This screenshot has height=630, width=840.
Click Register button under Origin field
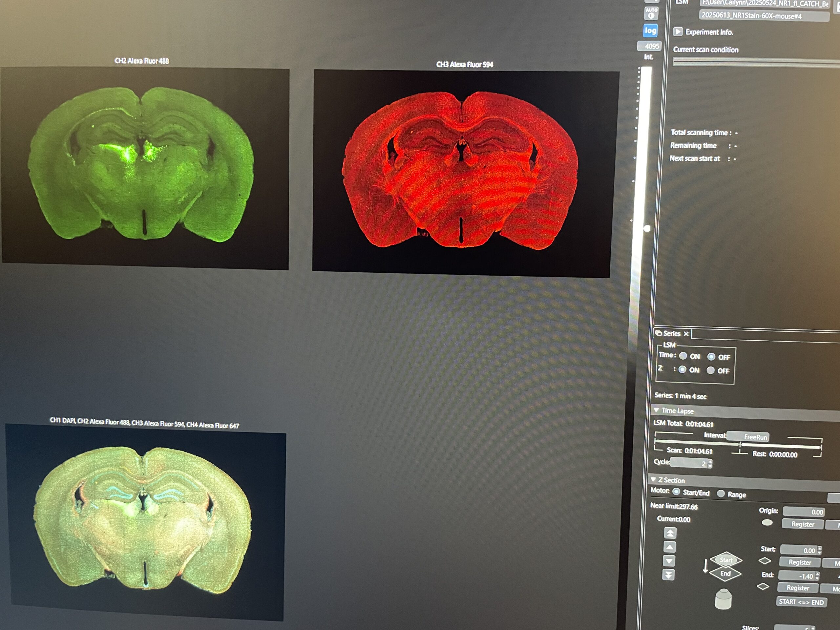802,524
